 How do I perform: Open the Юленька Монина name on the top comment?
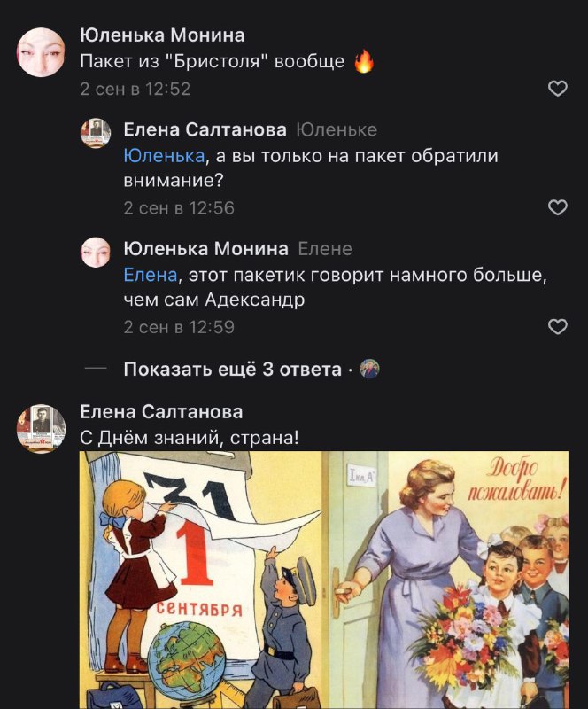coord(162,35)
